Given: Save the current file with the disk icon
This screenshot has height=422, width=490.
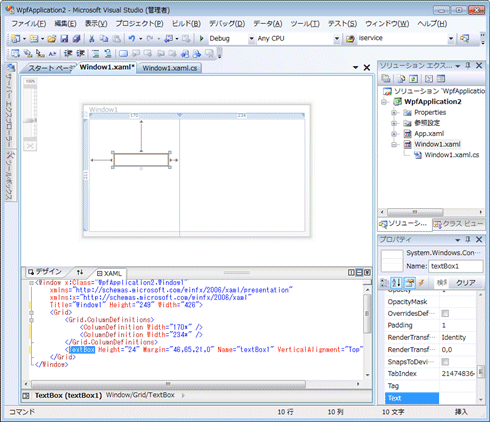Looking at the screenshot, I should (64, 39).
